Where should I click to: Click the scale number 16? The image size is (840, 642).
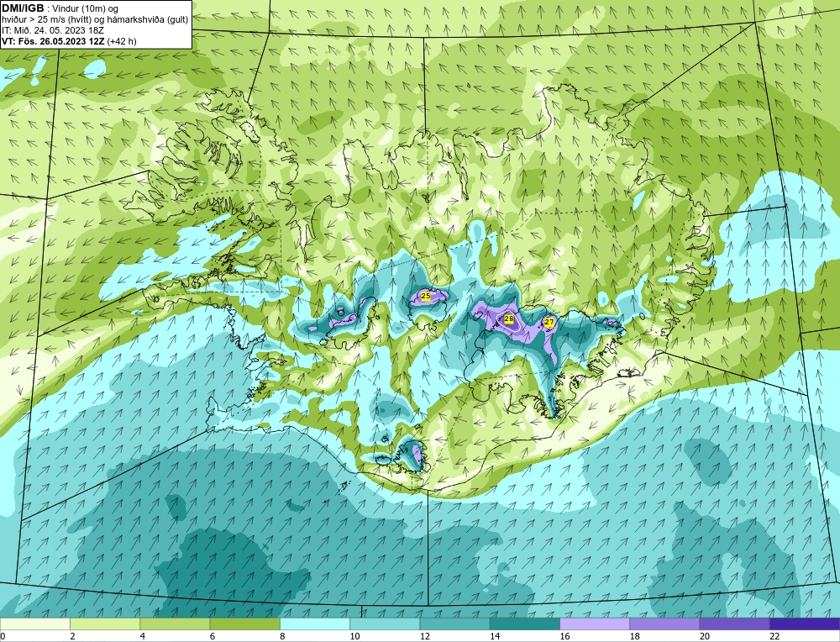[564, 636]
